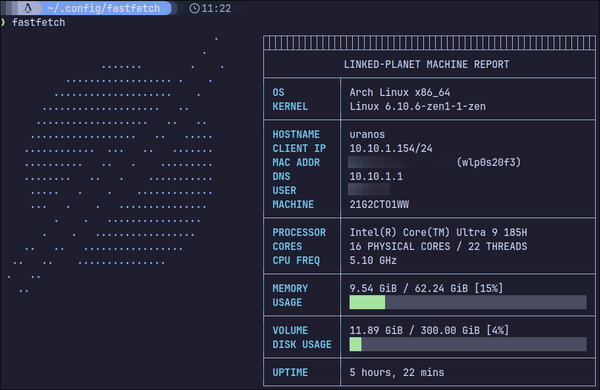Click the disk usage progress bar
Viewport: 600px width, 390px height.
(468, 344)
